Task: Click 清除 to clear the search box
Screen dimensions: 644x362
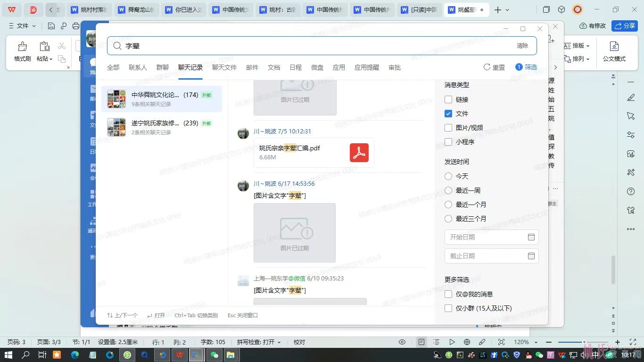Action: point(522,46)
